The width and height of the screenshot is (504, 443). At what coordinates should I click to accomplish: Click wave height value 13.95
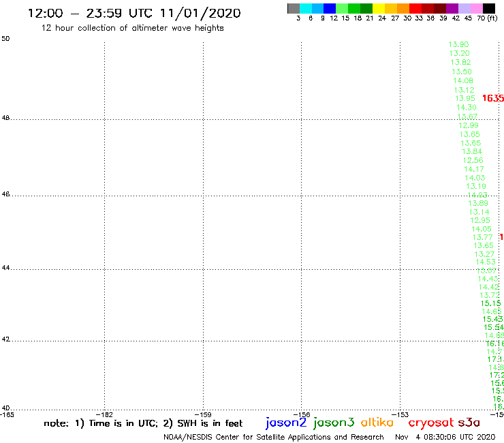(465, 98)
